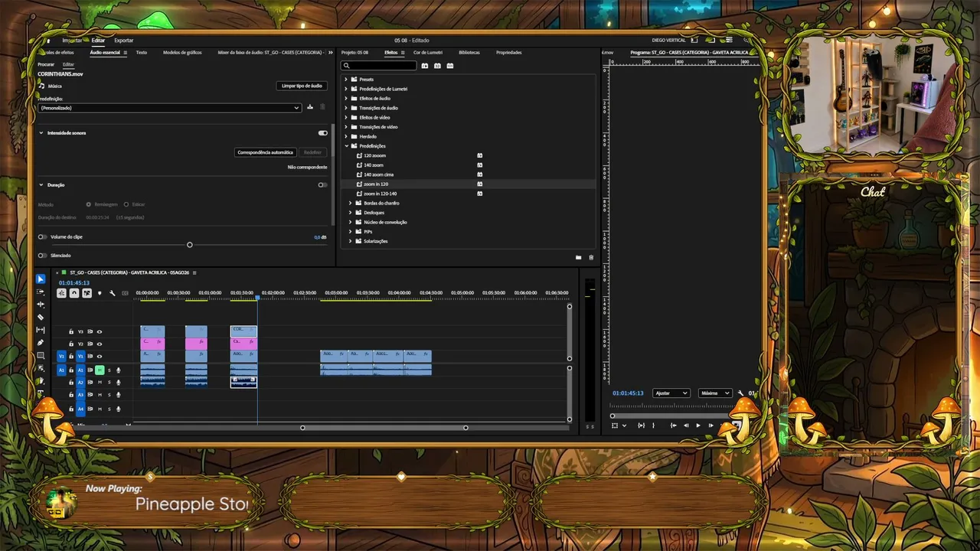Click the timeline playhead marker

[257, 297]
